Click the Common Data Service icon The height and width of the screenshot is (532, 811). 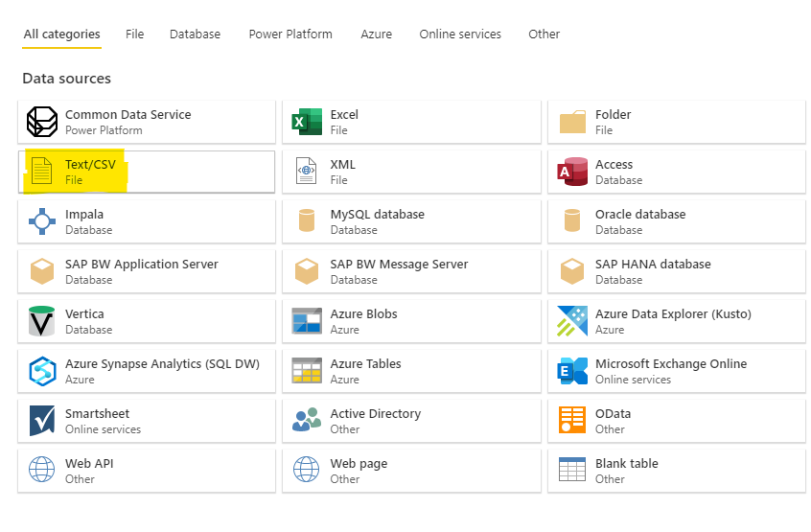point(42,122)
